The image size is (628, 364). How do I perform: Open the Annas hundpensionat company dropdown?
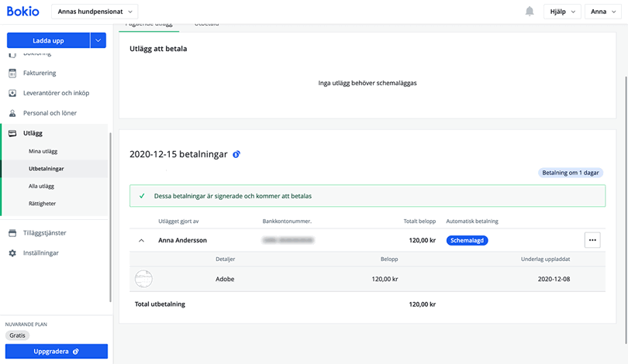point(95,12)
